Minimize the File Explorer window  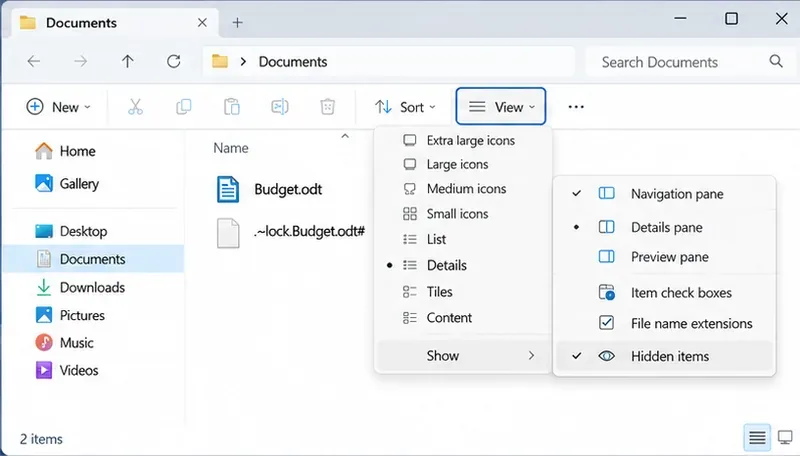click(680, 18)
